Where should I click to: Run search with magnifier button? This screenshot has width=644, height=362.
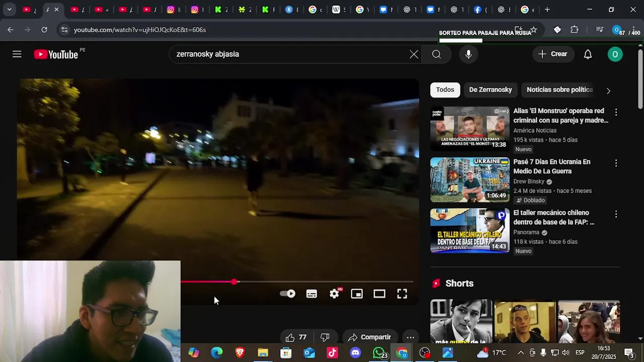tap(436, 54)
